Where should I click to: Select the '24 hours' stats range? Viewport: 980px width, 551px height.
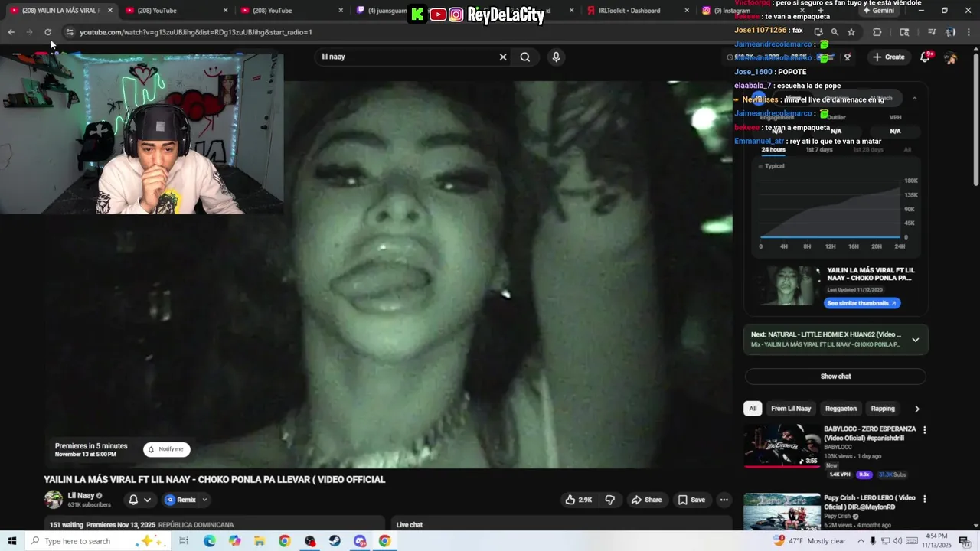click(773, 150)
